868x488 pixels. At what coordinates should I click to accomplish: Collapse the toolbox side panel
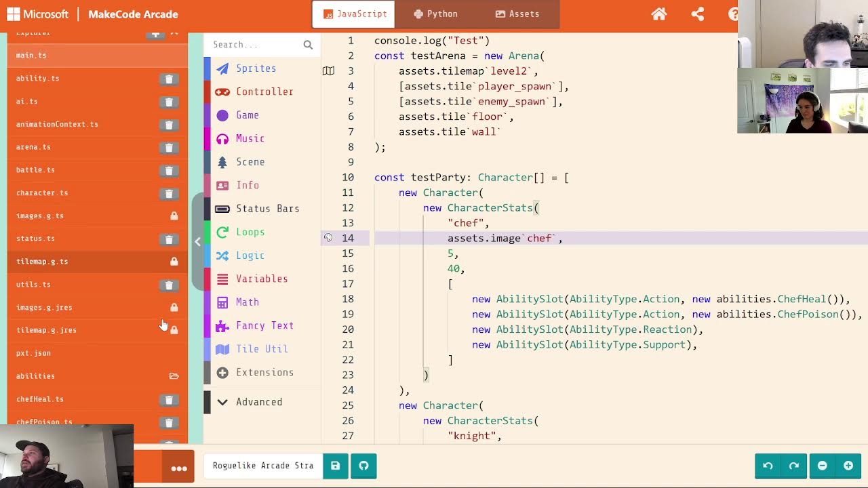197,242
